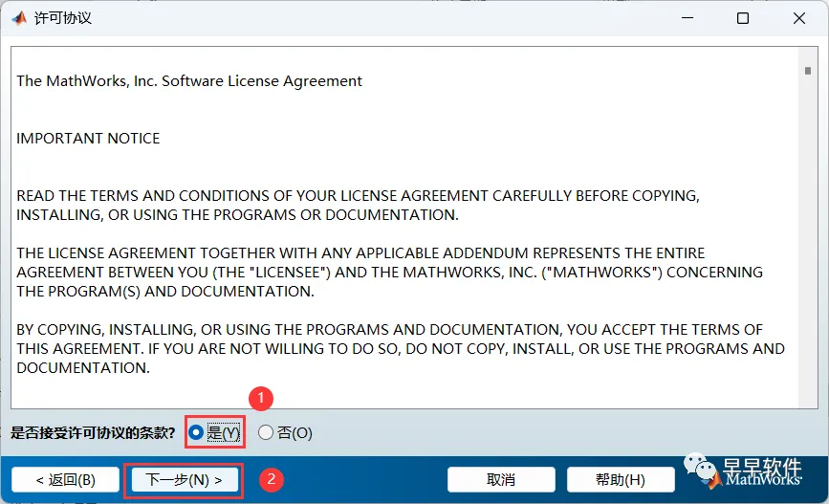Click the paragraph starting 'THE LICENSE AGREEMENT TOGETHER'
829x504 pixels.
pyautogui.click(x=390, y=272)
